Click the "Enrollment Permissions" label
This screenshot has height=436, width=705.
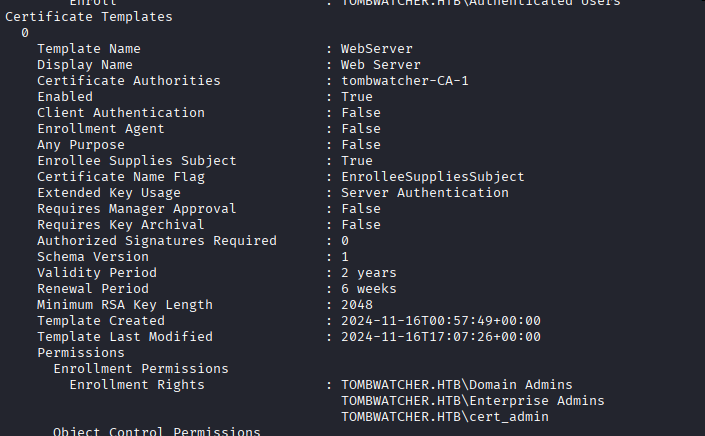pyautogui.click(x=140, y=369)
